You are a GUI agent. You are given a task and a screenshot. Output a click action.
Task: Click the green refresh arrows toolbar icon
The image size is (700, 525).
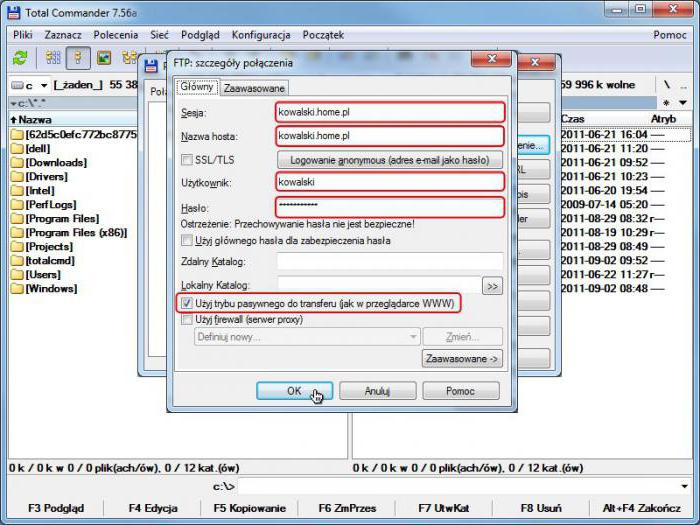pyautogui.click(x=20, y=58)
